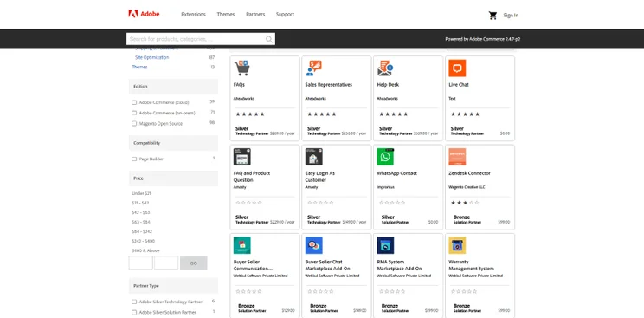Click the GO price filter button
Screen dimensions: 644x318
[x=193, y=263]
